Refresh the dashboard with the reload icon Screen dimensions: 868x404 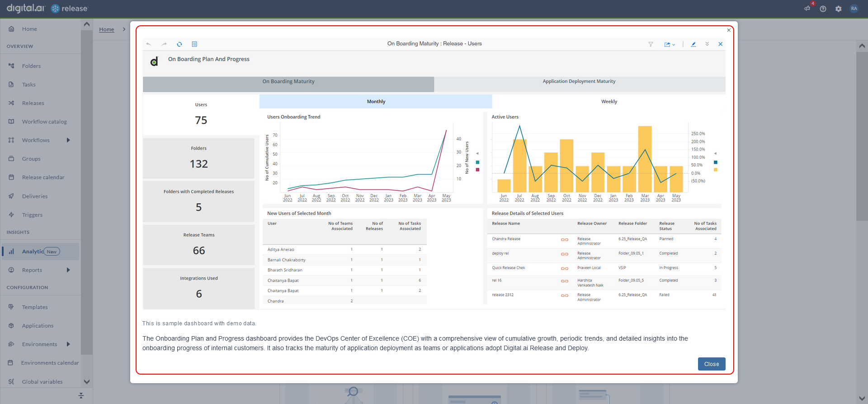click(179, 44)
